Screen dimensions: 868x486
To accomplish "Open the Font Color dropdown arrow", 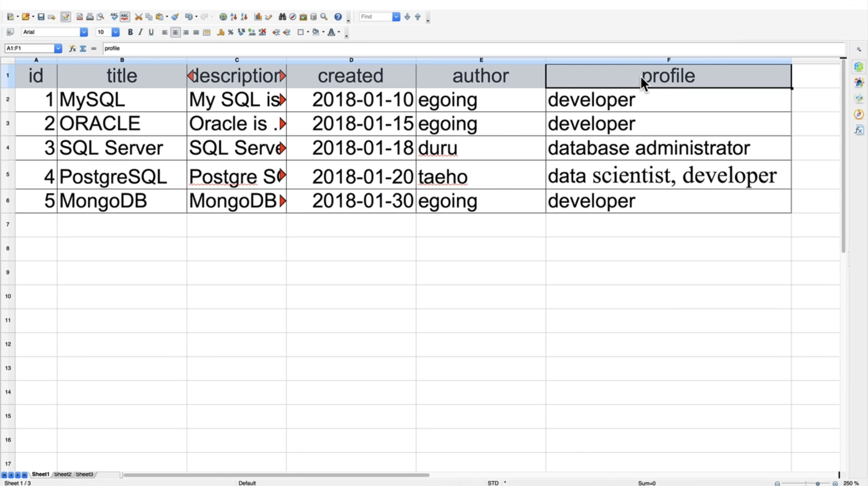I will tap(339, 32).
